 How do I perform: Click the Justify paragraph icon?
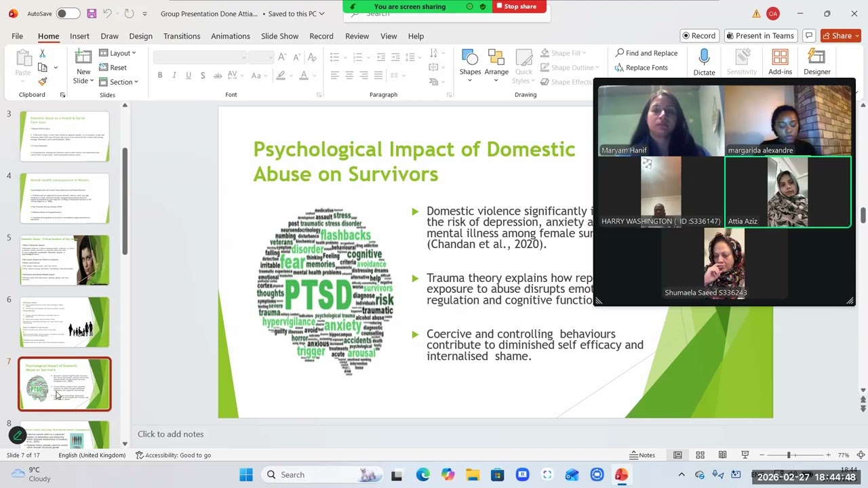378,75
